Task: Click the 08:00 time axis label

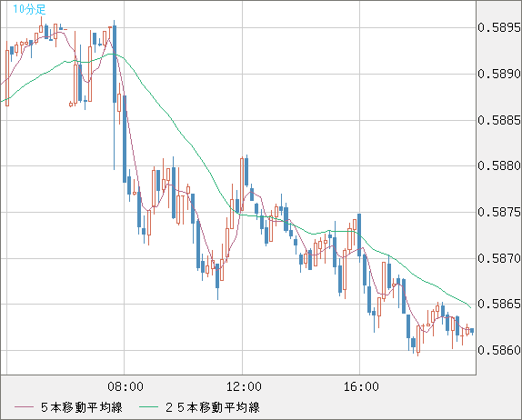Action: 125,386
